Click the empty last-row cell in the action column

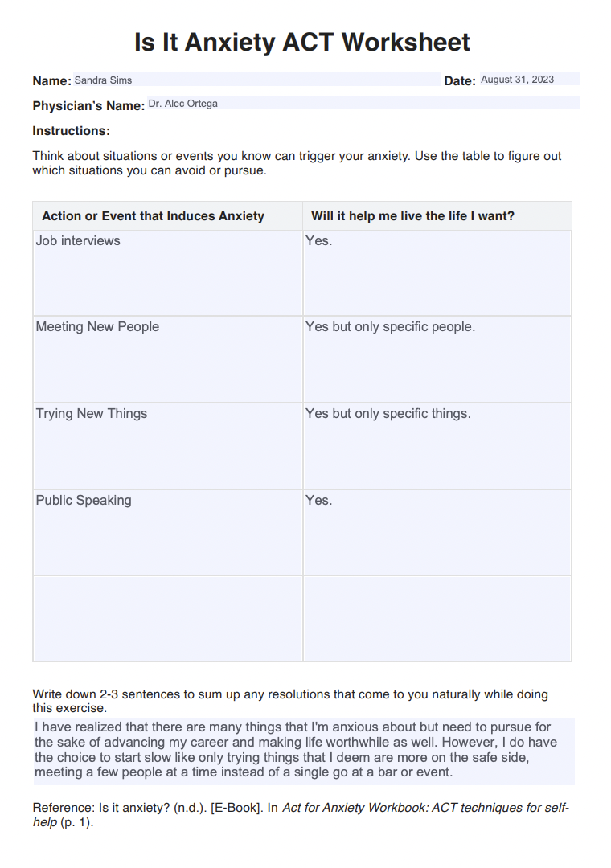[x=167, y=618]
